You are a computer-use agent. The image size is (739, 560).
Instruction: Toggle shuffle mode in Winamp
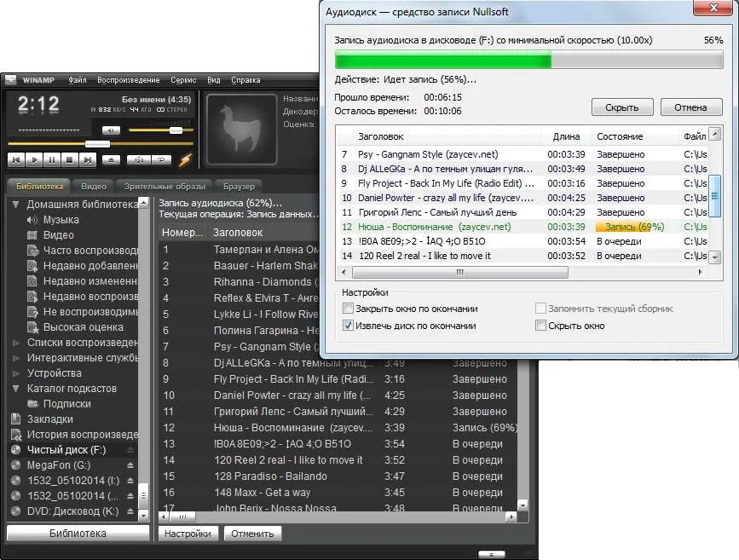139,160
